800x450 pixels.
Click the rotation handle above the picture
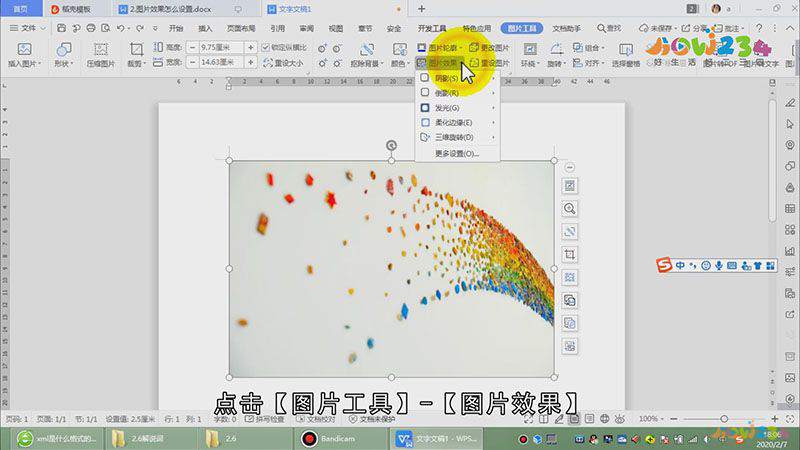pyautogui.click(x=391, y=145)
